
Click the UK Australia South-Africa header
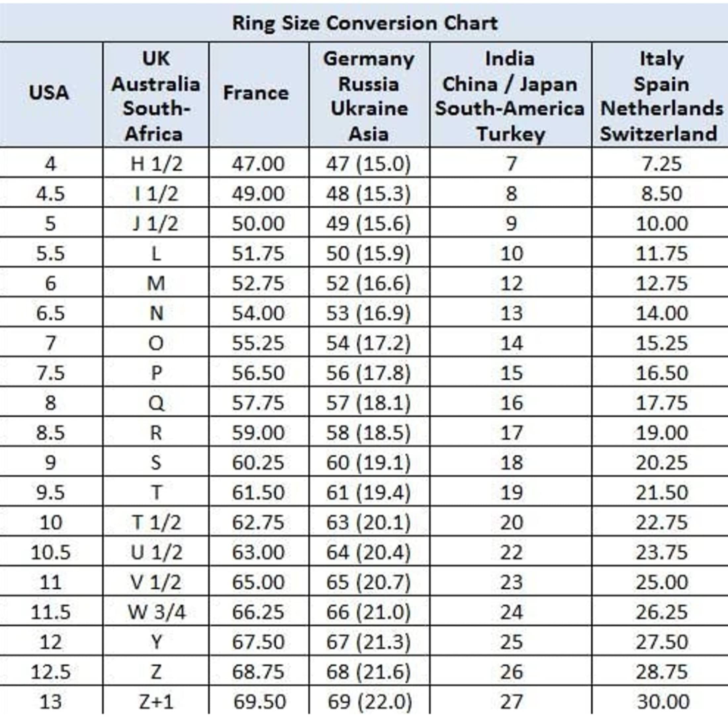point(155,94)
